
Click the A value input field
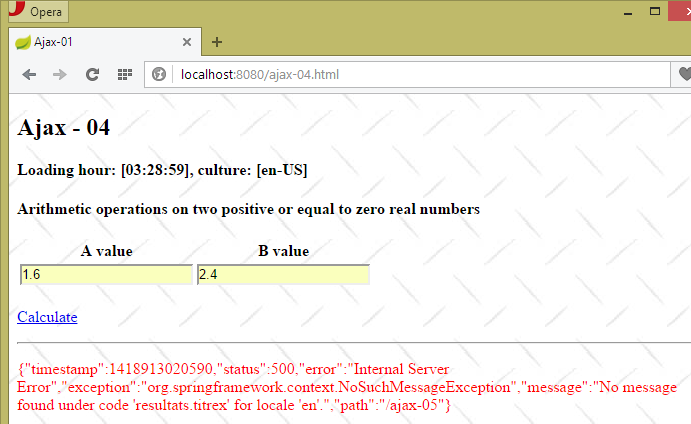point(106,274)
